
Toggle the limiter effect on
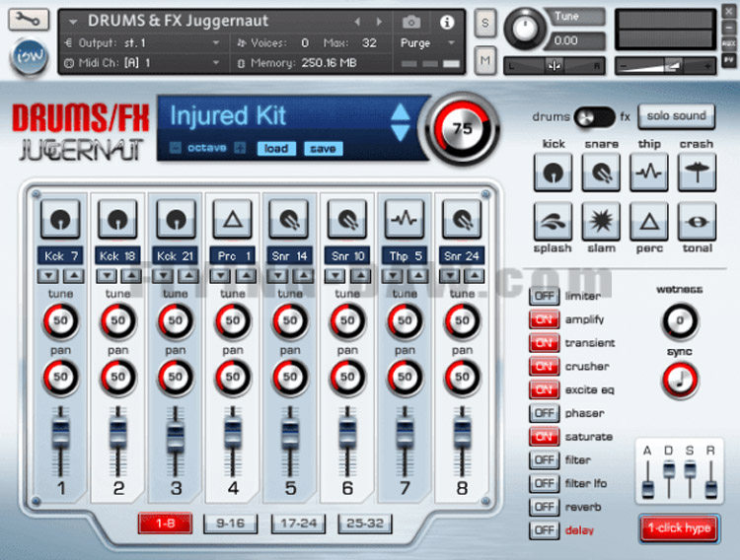[544, 297]
